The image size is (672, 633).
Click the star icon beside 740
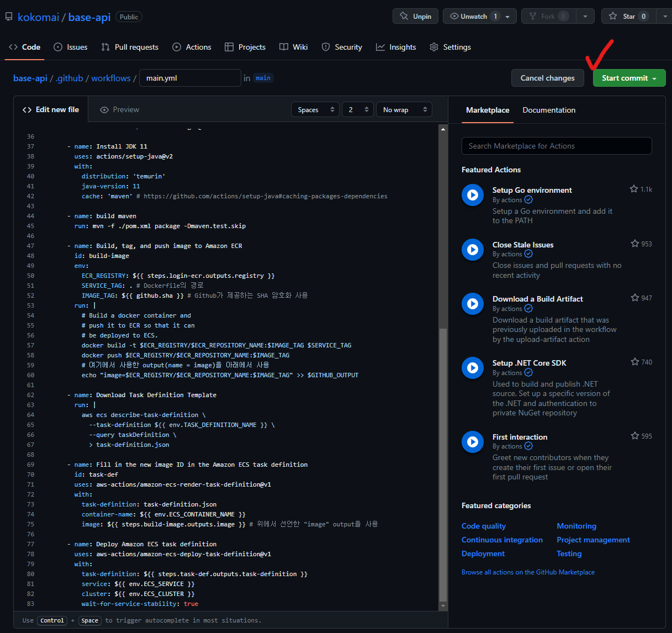coord(635,362)
